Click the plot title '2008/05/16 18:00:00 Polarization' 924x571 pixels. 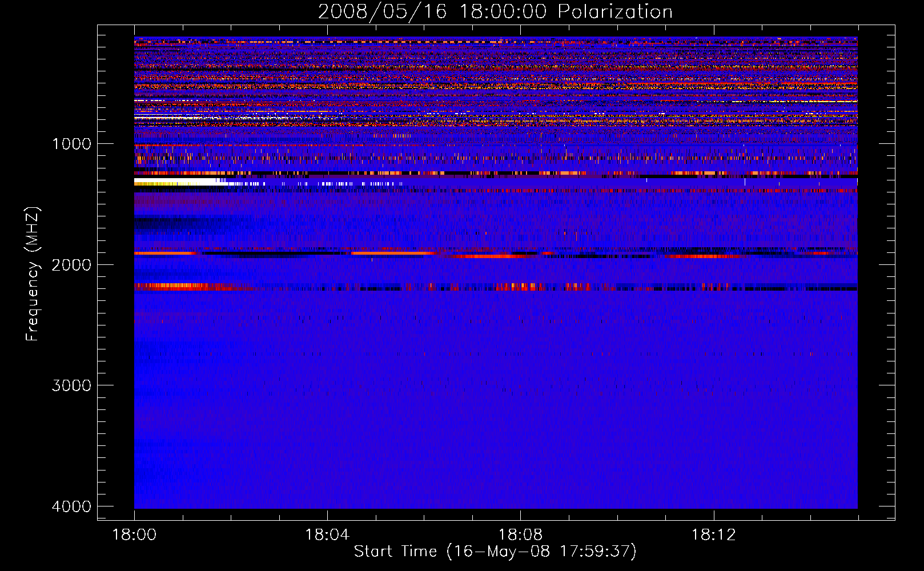tap(495, 12)
